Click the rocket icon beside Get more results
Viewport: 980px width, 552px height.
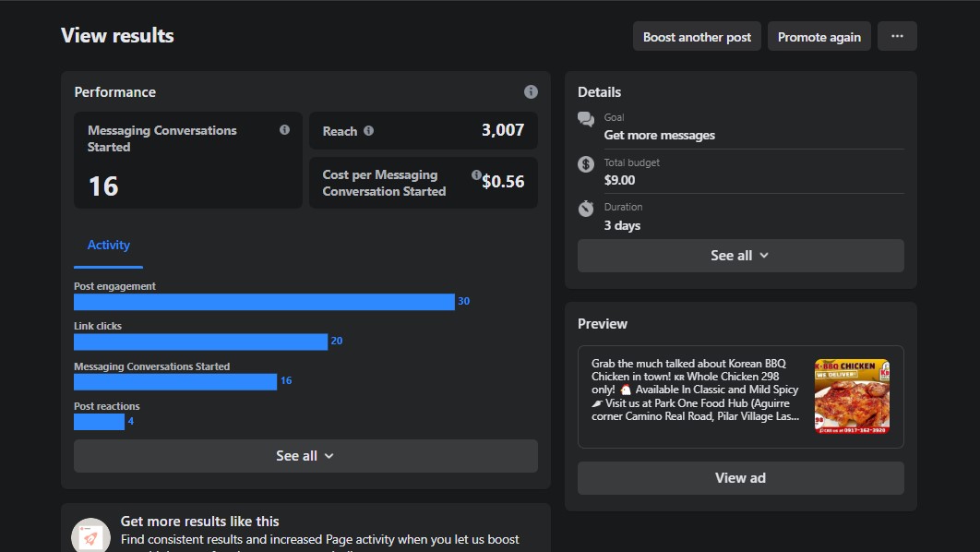[x=90, y=536]
